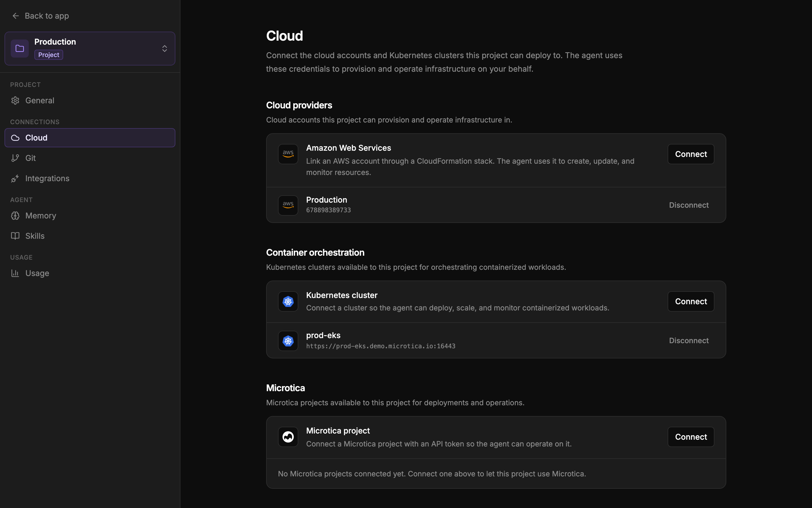Click the Cloud icon in the sidebar
812x508 pixels.
(15, 138)
